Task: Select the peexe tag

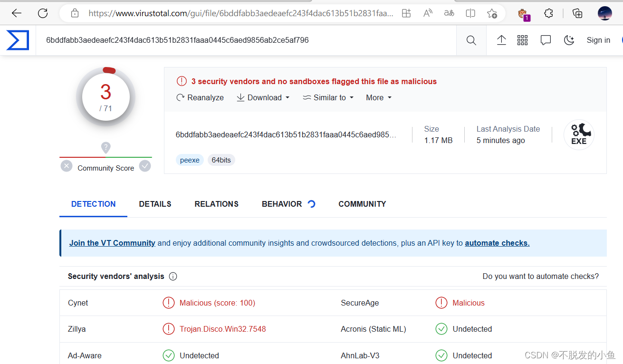Action: [190, 160]
